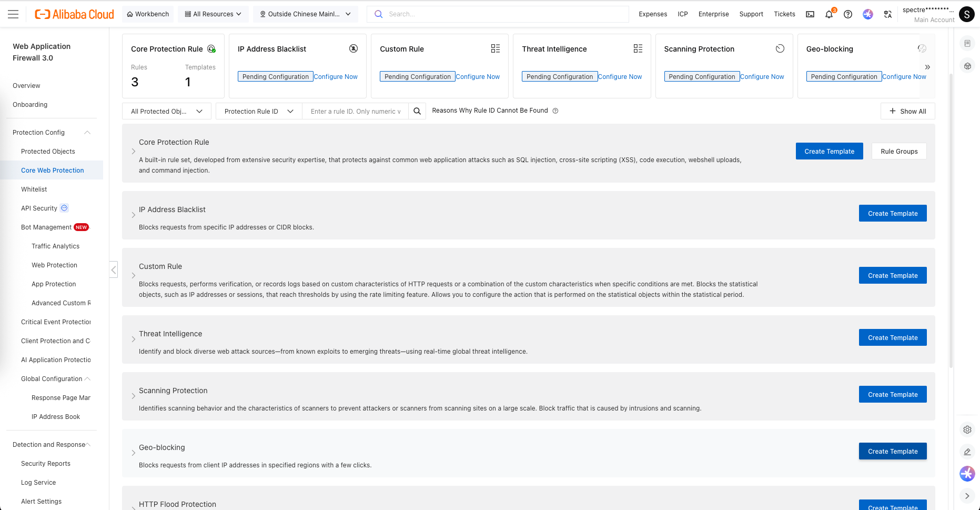Collapse the Protection Config section
The image size is (980, 510).
pos(87,133)
